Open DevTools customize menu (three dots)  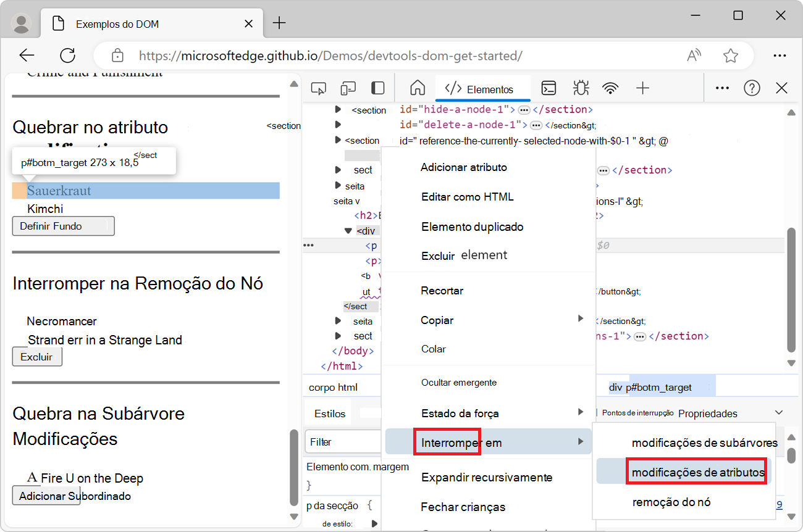pyautogui.click(x=721, y=88)
